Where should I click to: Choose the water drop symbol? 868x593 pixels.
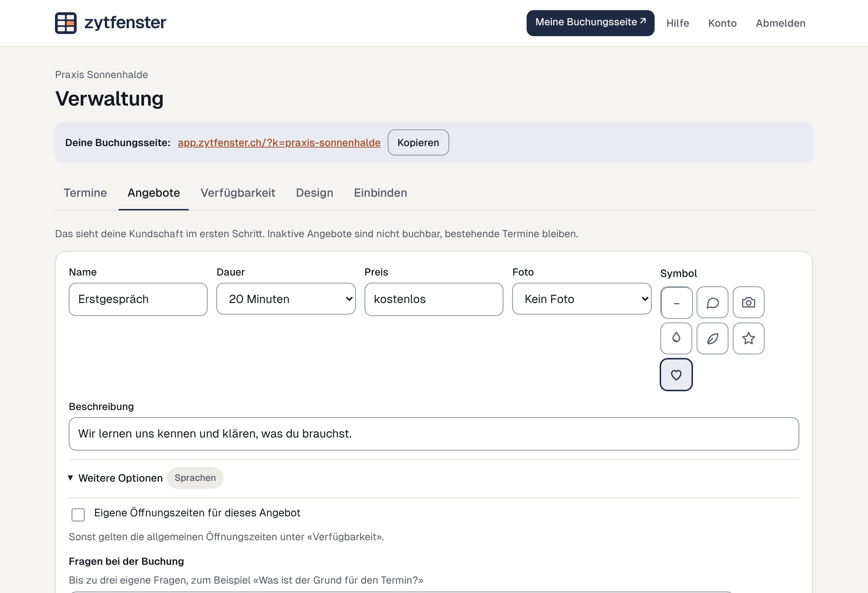[676, 338]
